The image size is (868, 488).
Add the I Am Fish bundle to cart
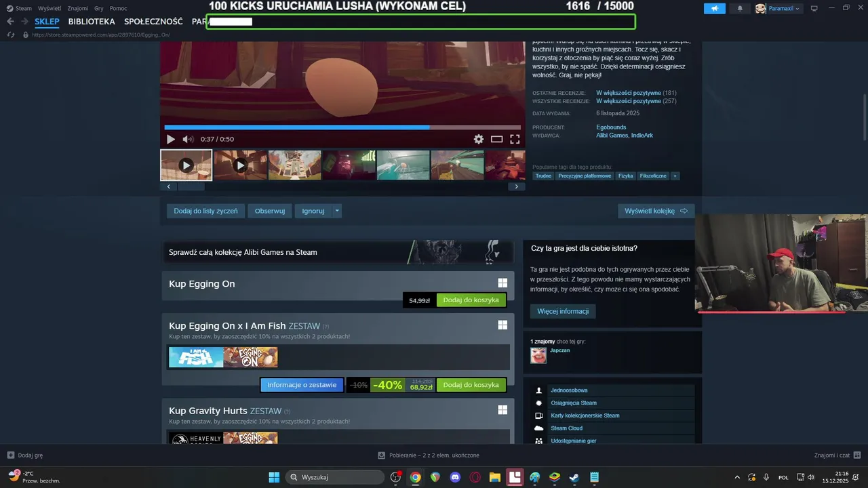coord(471,385)
